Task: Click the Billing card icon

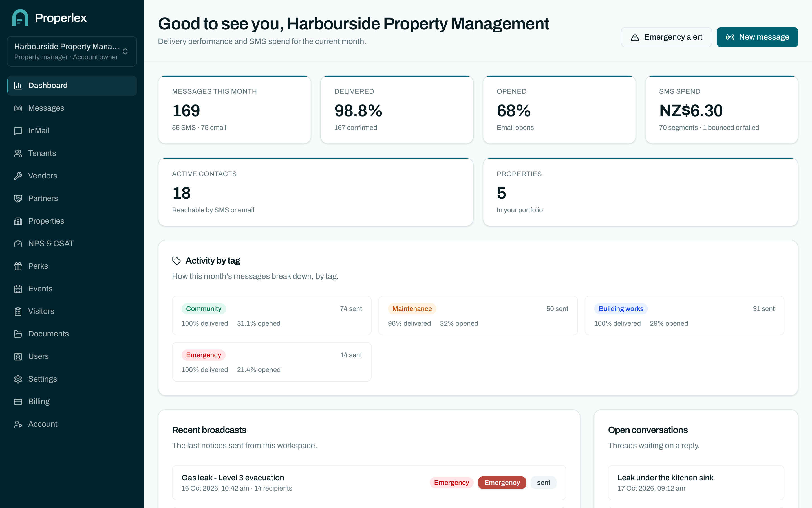Action: 18,402
